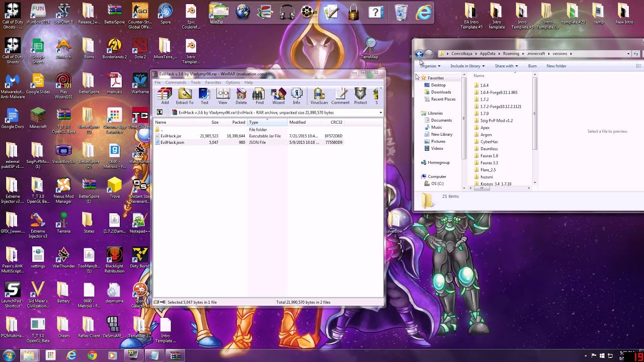The height and width of the screenshot is (362, 644).
Task: Select the Malwarebytes Anti-Malware desktop icon
Action: (13, 85)
